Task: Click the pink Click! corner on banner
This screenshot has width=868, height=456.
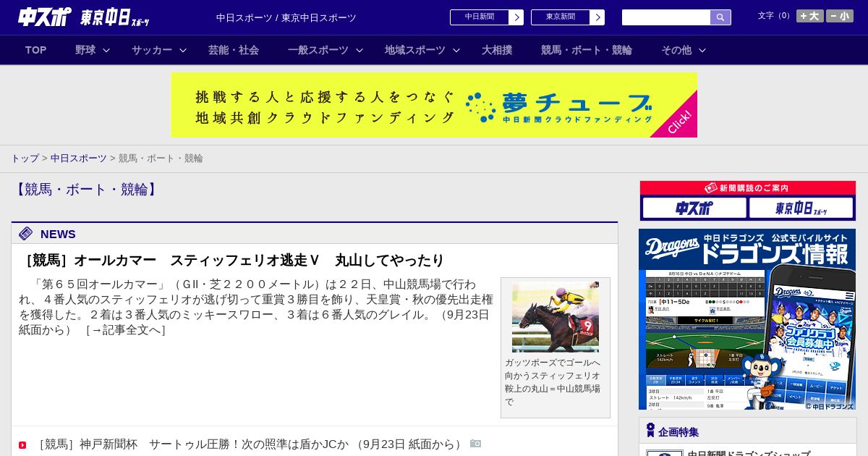Action: point(680,122)
